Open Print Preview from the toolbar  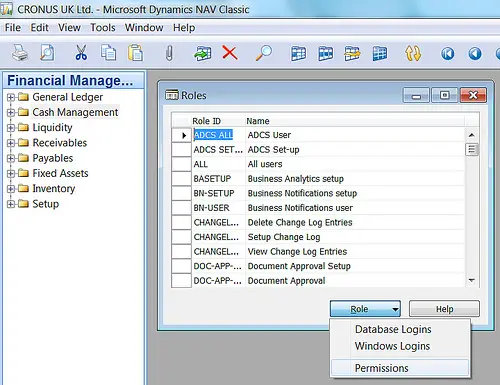(47, 53)
